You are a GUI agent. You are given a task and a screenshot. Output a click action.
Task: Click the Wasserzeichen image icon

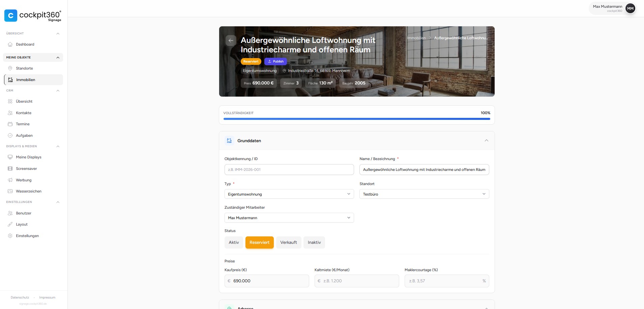coord(10,191)
